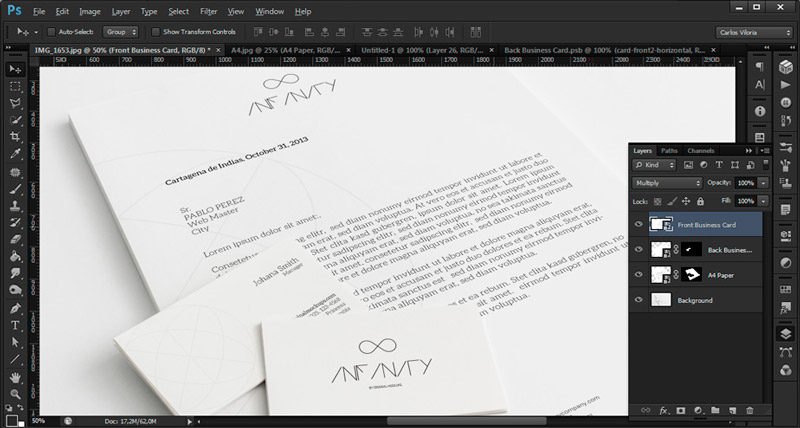
Task: Select the Type tool
Action: [15, 325]
